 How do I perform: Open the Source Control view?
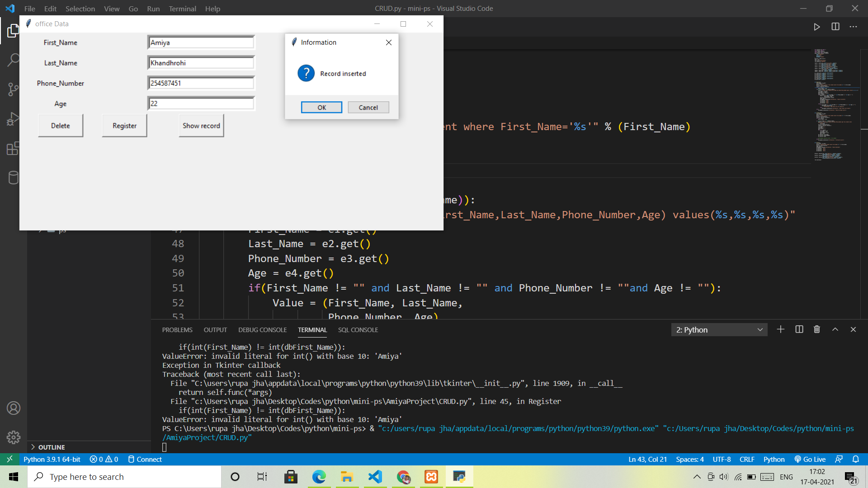pyautogui.click(x=14, y=89)
